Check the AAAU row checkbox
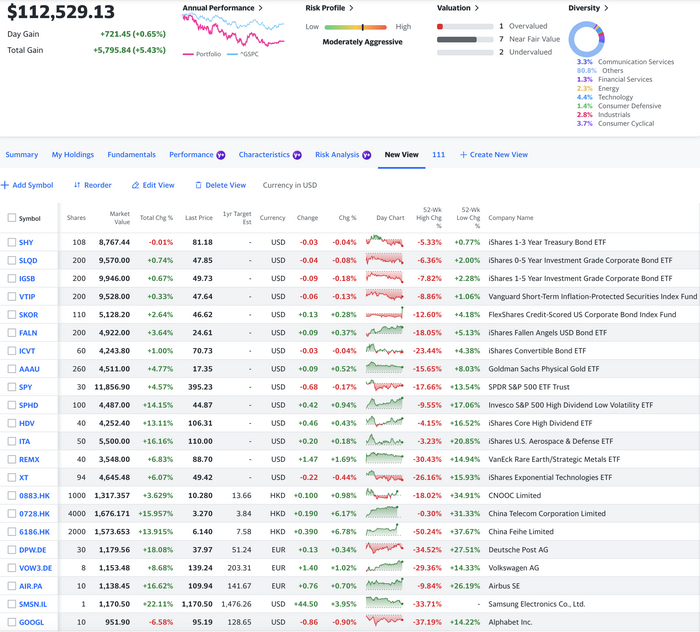 click(x=12, y=369)
